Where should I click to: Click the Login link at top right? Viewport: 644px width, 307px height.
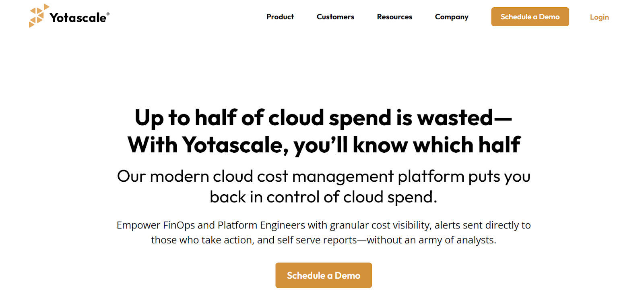(x=599, y=17)
